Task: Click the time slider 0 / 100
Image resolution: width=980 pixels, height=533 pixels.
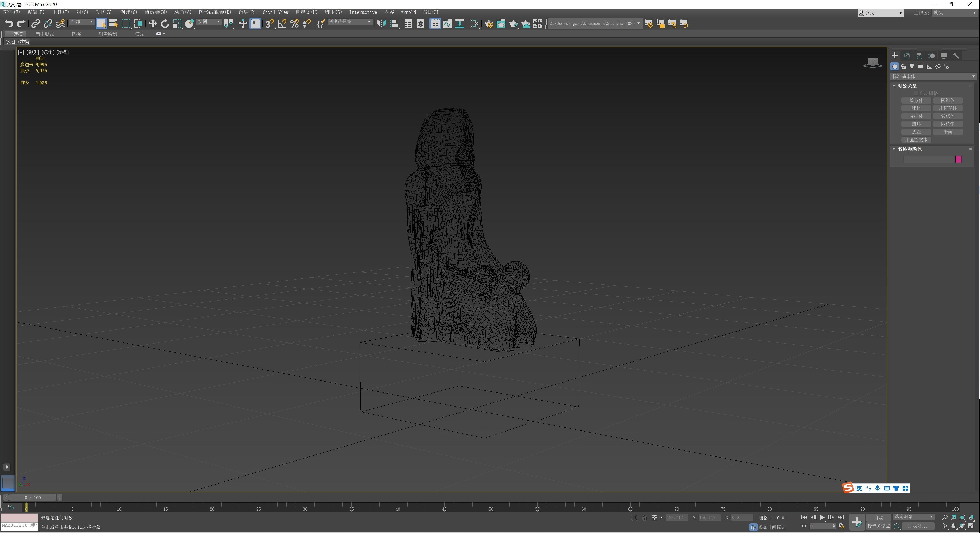Action: pyautogui.click(x=33, y=497)
